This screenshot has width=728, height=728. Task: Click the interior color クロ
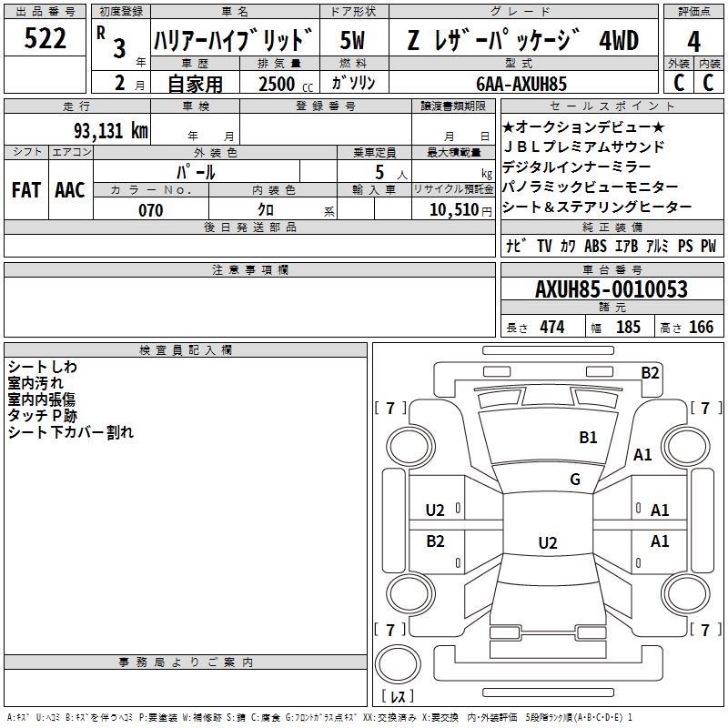(266, 210)
